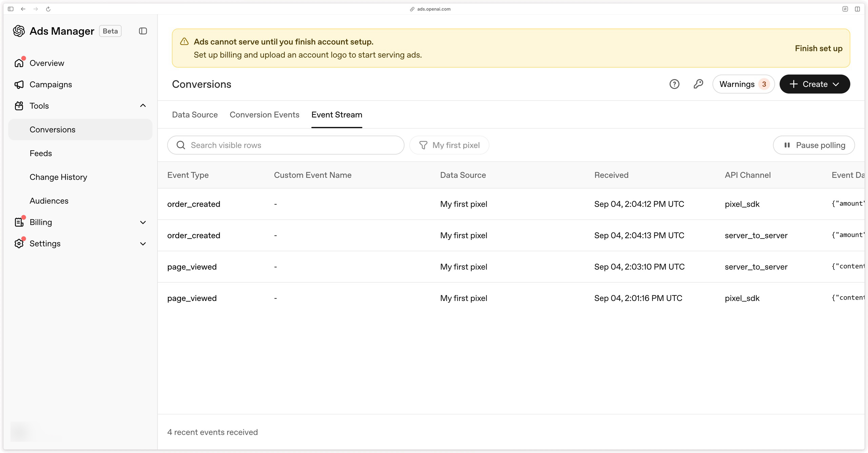Select order_created row received 2:04:13 PM

(511, 235)
